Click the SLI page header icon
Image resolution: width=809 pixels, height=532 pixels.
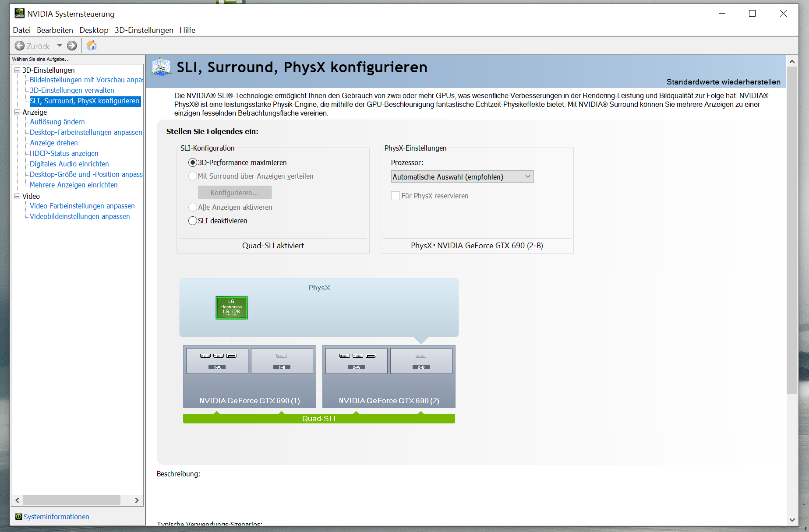[161, 67]
